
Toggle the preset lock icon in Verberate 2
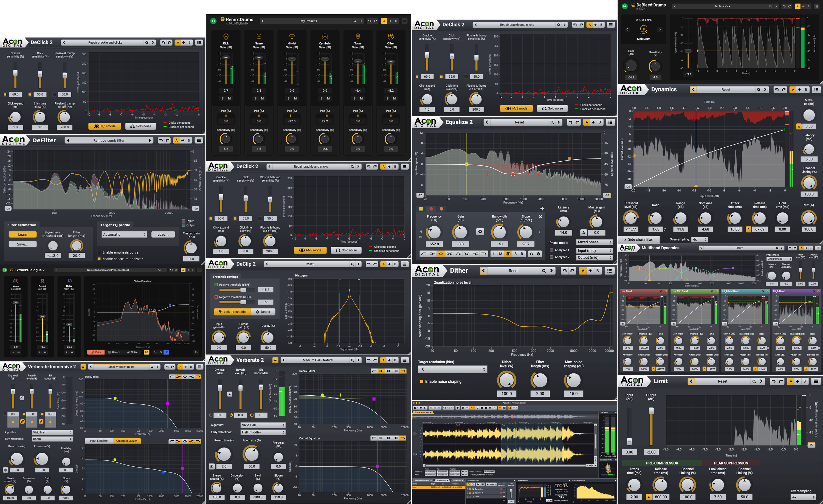coord(275,360)
